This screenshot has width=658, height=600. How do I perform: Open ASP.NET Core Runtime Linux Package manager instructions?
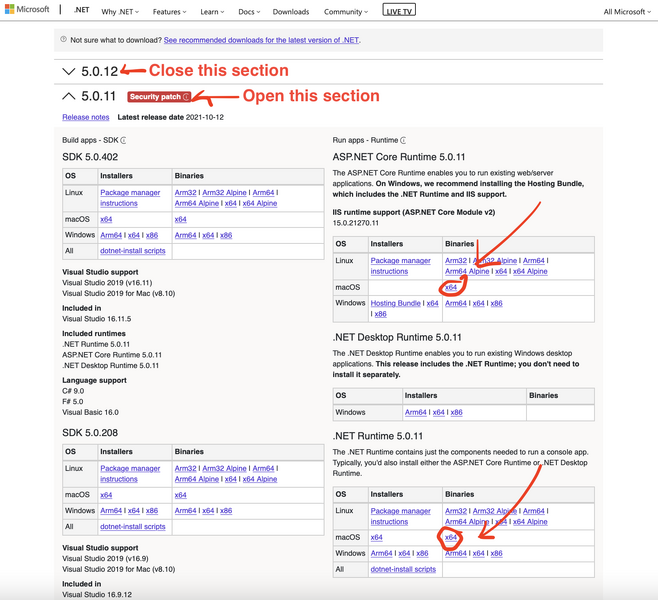click(x=401, y=266)
